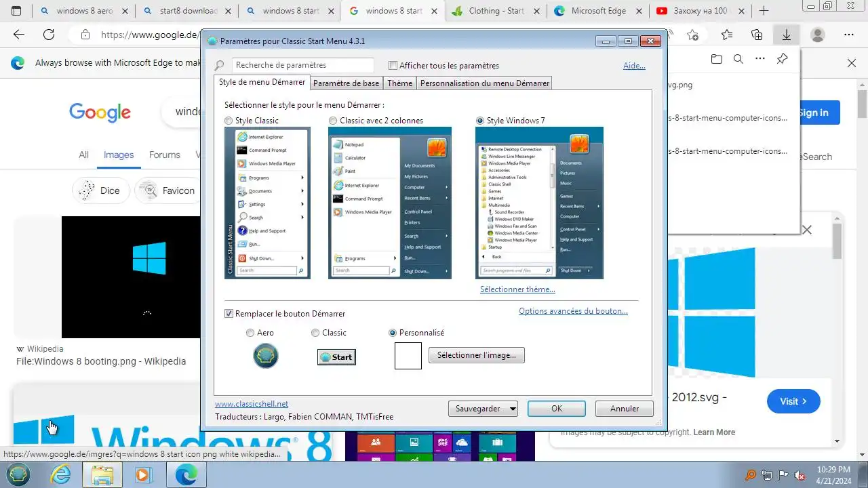
Task: Choose the Personnalisé start button option
Action: [x=393, y=333]
